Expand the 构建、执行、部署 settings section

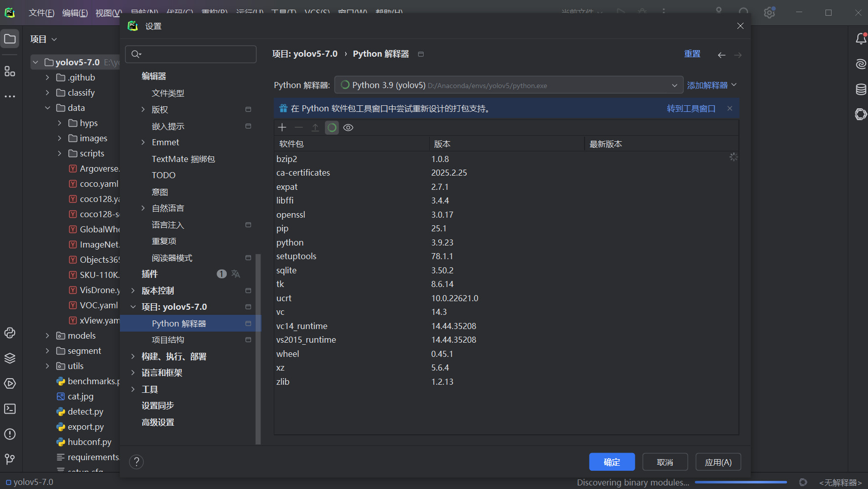click(x=133, y=356)
